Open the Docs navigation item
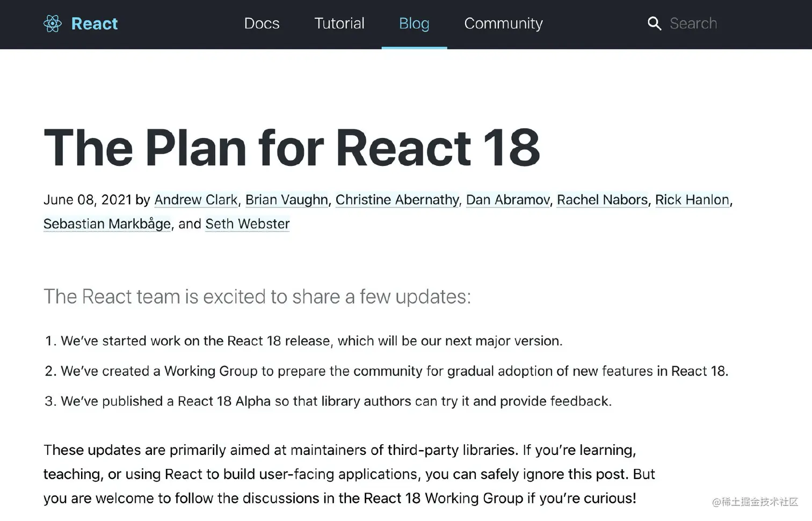Viewport: 812px width, 521px height. [262, 24]
